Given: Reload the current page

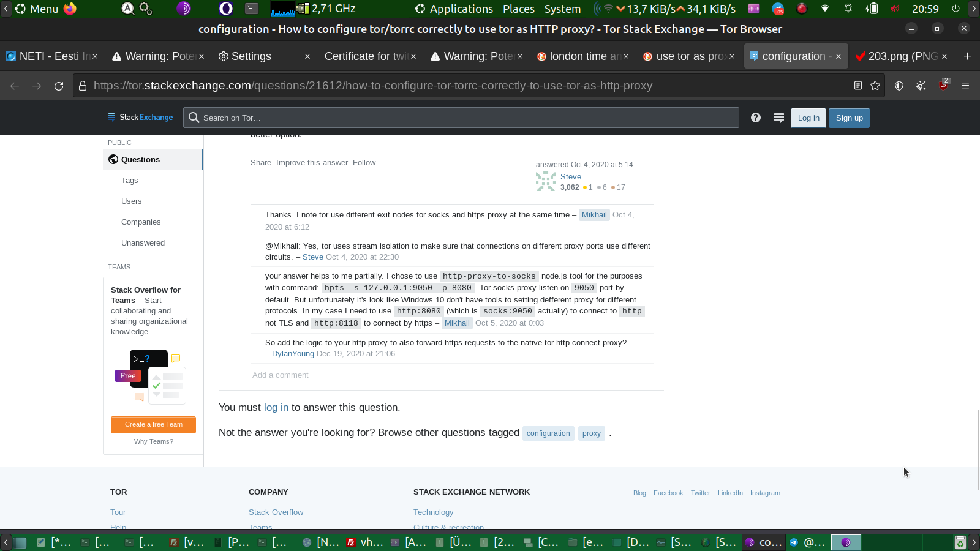Looking at the screenshot, I should (x=59, y=86).
